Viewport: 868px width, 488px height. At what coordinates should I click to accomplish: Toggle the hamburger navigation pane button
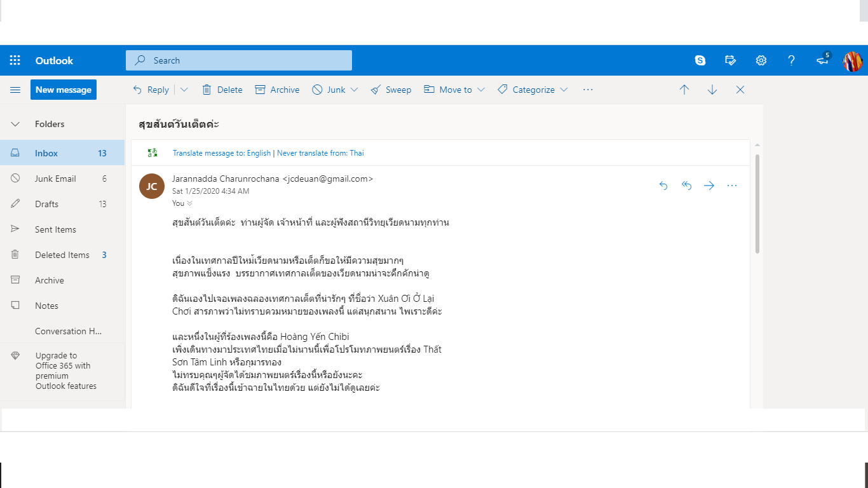click(x=15, y=90)
